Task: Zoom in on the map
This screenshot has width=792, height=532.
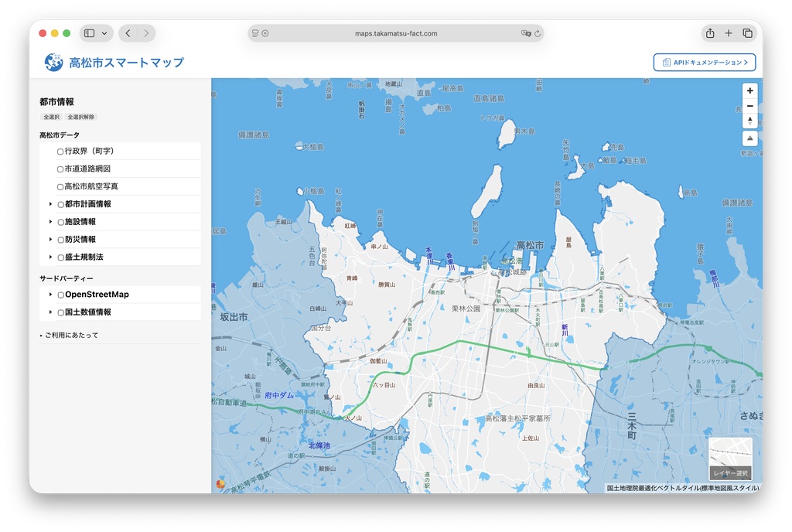Action: (749, 90)
